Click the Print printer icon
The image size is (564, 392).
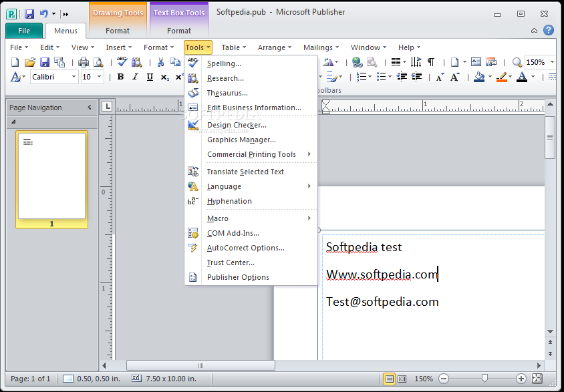pyautogui.click(x=84, y=62)
